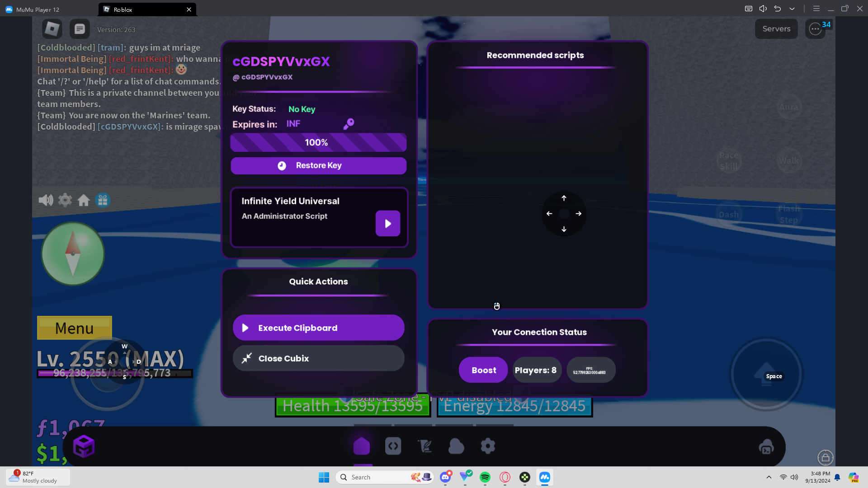
Task: Open the MuMu hamburger menu
Action: 816,9
